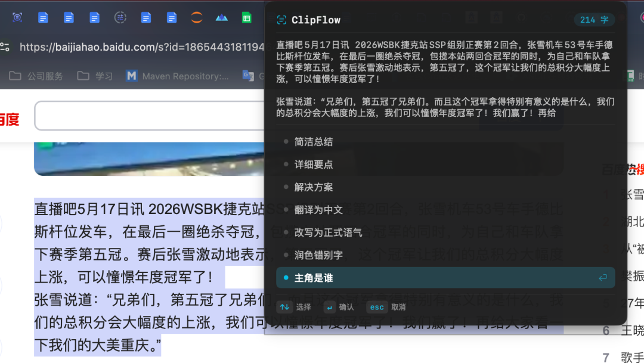Image resolution: width=644 pixels, height=363 pixels.
Task: Click the Baidu search input box
Action: click(150, 116)
